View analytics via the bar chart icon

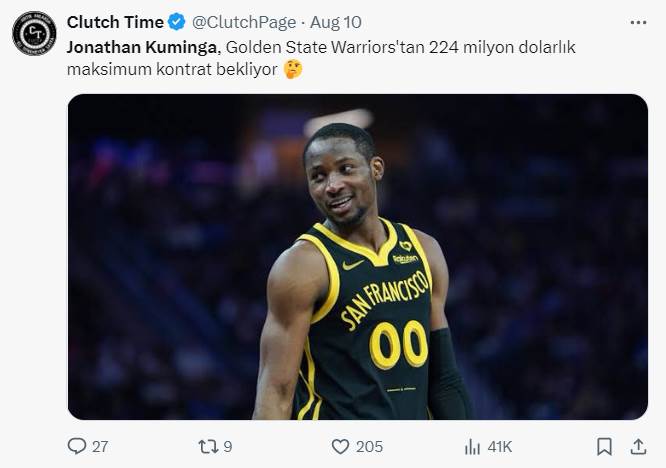coord(472,446)
